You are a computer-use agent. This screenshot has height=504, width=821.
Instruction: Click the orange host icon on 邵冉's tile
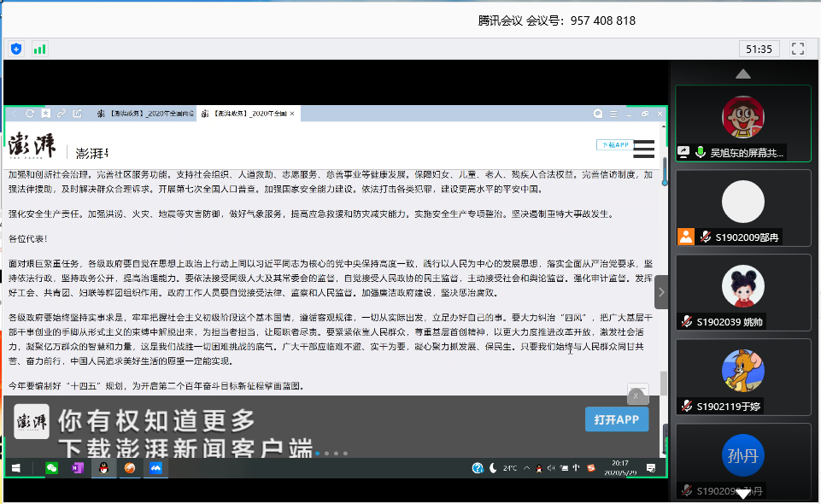(685, 237)
